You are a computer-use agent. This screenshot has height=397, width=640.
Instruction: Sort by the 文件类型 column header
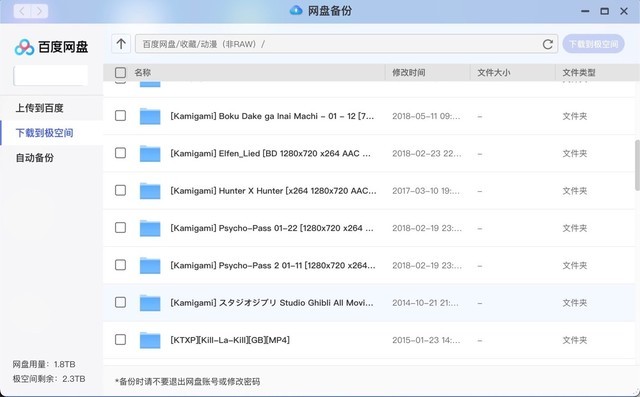pos(579,73)
